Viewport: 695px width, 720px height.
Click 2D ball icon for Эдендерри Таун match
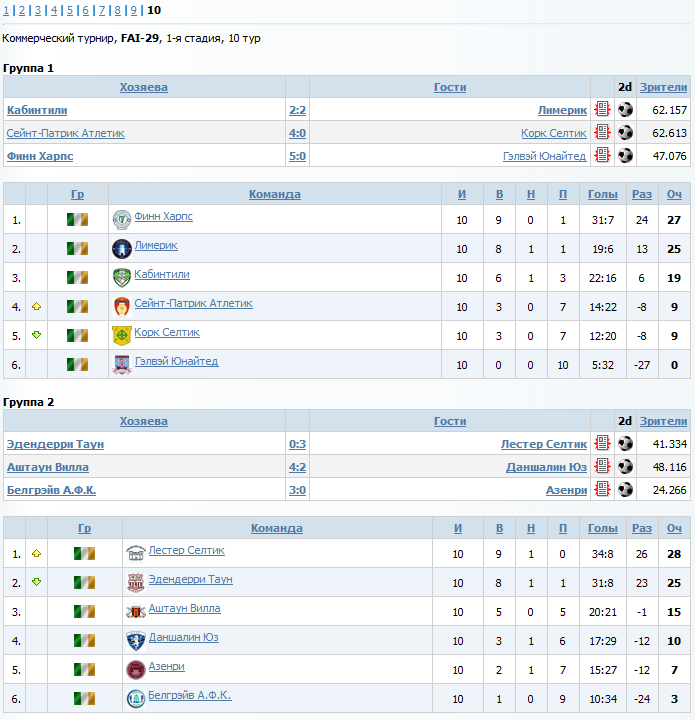click(625, 443)
